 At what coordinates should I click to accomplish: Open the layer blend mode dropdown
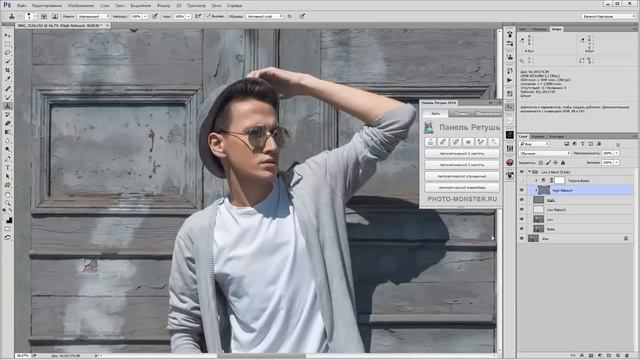[x=545, y=153]
